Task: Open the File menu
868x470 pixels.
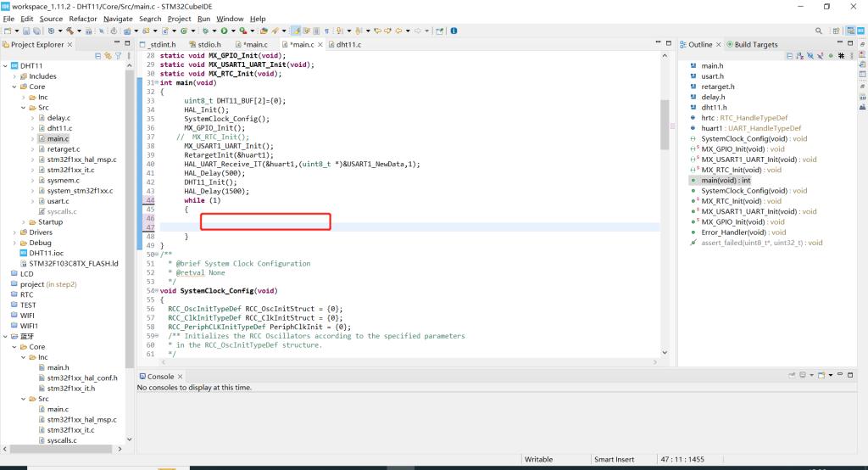Action: coord(8,19)
